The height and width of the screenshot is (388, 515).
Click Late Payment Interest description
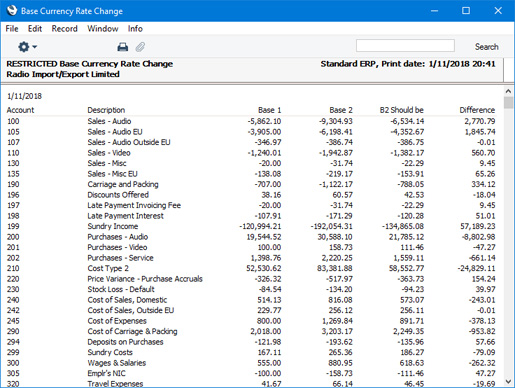(126, 216)
